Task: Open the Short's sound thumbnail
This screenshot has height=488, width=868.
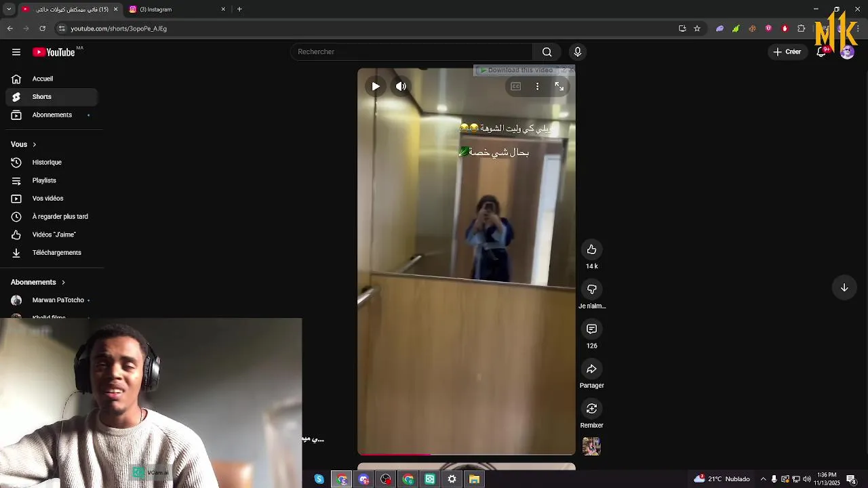Action: [x=591, y=446]
